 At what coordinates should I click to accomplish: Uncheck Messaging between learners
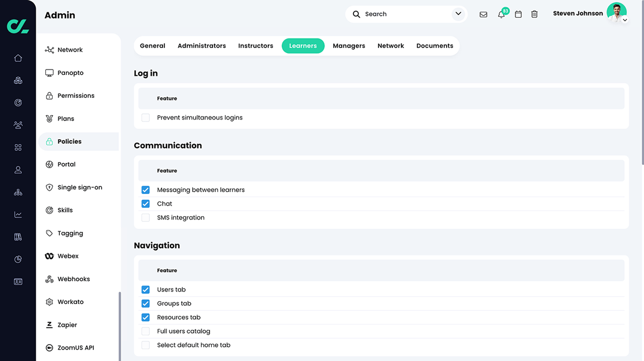(146, 190)
